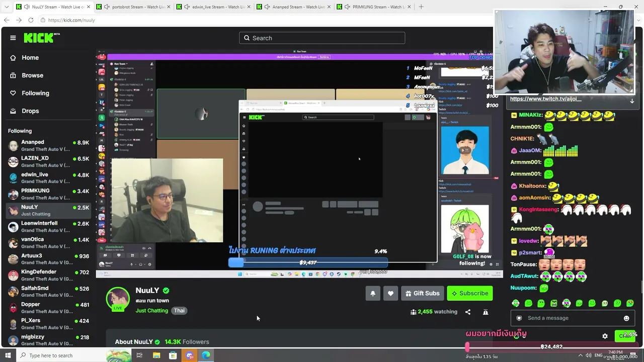Open edwin_live's channel in Following list
The image size is (644, 362).
pos(48,178)
